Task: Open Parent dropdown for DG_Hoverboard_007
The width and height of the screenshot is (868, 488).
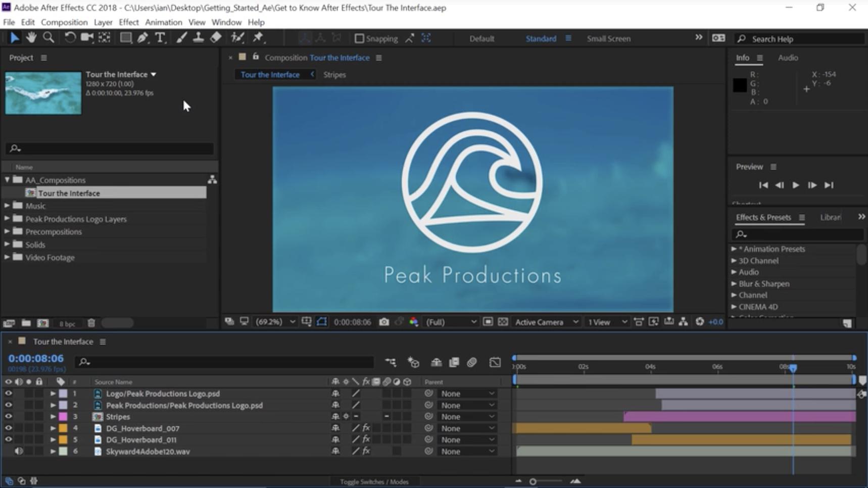Action: [467, 428]
